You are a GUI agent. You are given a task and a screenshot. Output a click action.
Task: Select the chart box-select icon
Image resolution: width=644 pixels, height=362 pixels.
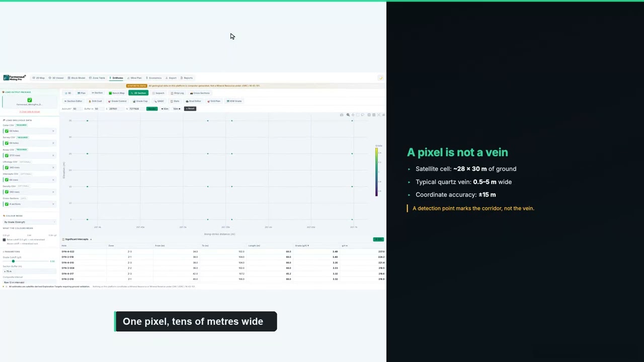[x=358, y=115]
